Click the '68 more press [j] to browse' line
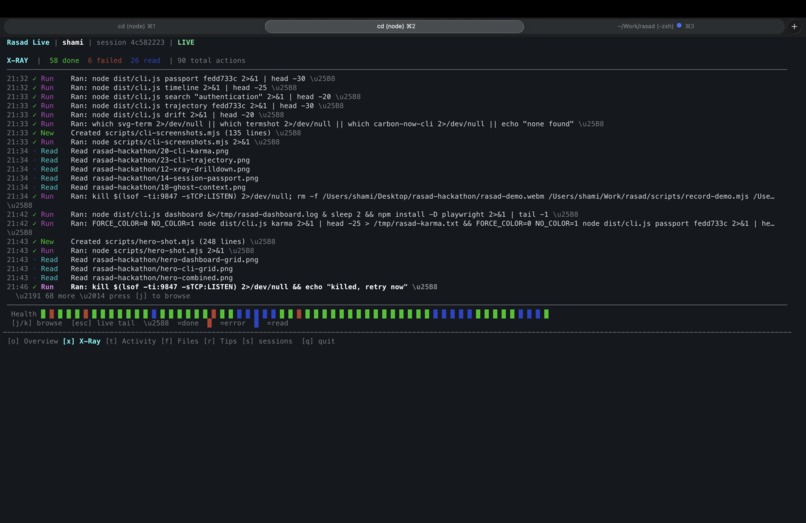The height and width of the screenshot is (523, 806). (103, 296)
